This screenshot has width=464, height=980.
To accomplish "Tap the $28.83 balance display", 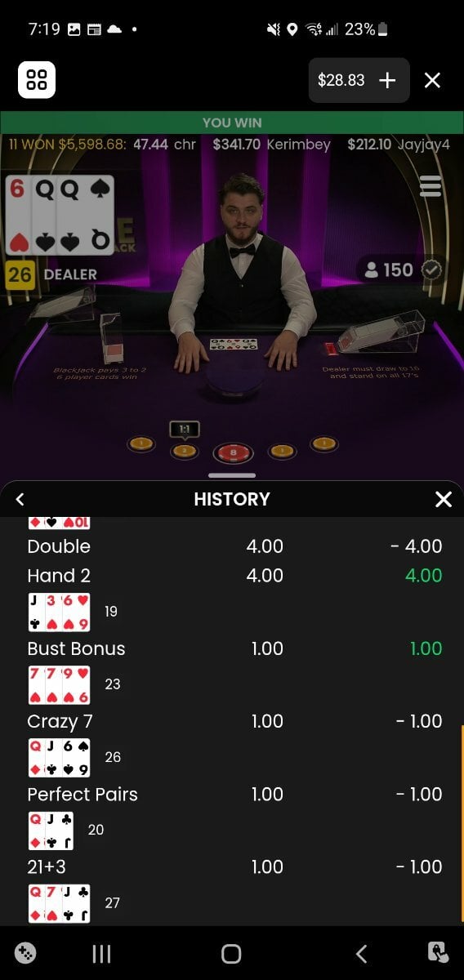I will [341, 80].
